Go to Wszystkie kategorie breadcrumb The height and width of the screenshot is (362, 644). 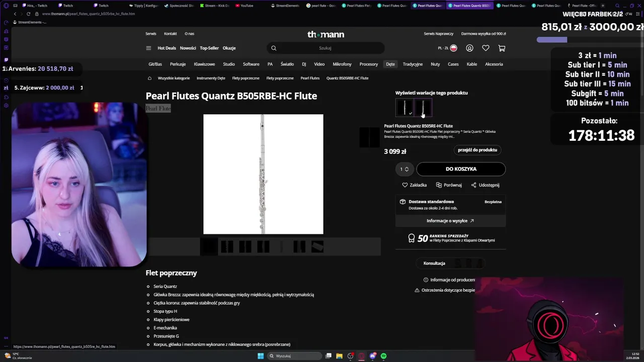click(174, 78)
